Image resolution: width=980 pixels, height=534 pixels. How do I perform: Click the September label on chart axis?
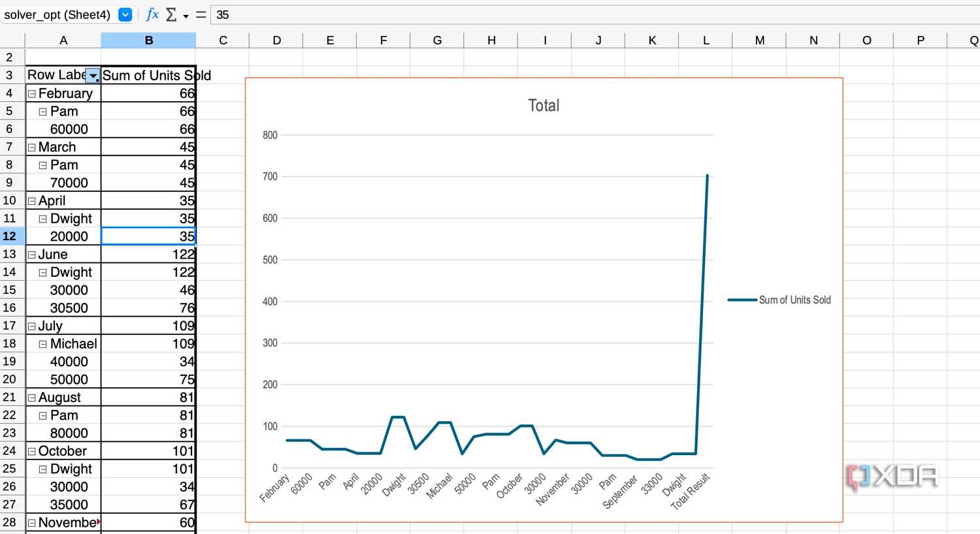point(620,492)
